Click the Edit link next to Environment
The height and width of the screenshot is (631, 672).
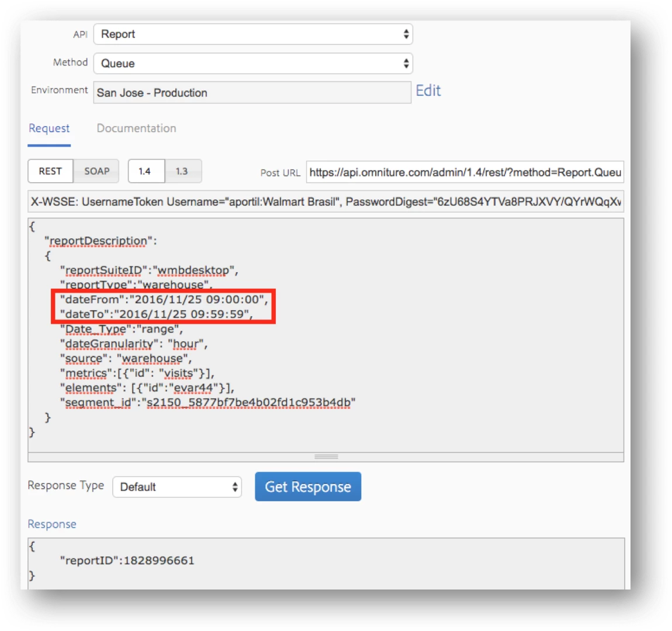click(x=428, y=91)
